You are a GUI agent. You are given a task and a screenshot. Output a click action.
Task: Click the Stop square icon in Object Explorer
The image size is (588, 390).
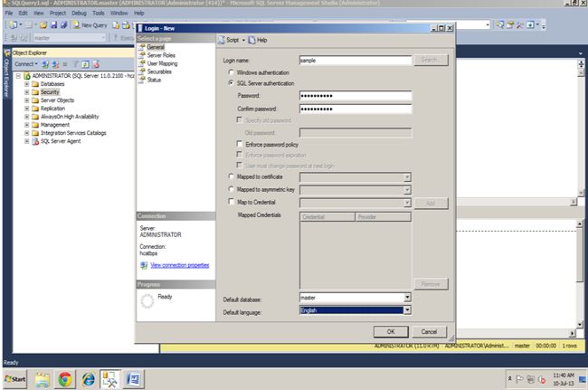(65, 64)
